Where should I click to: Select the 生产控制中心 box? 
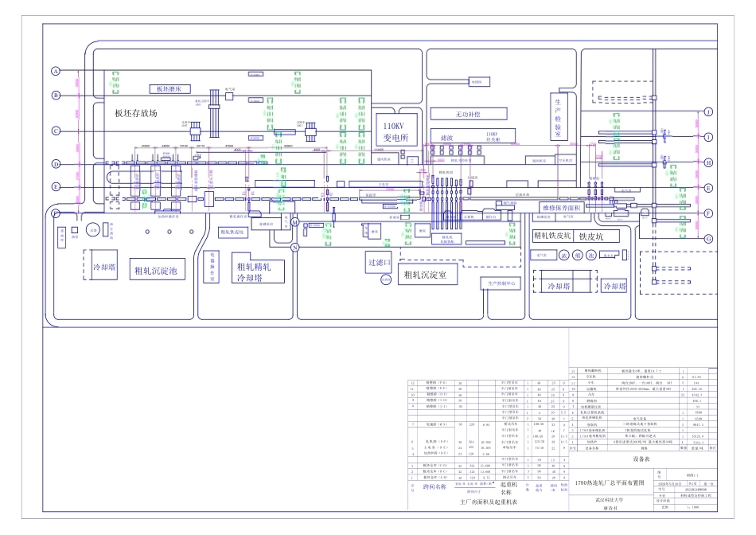coord(502,283)
